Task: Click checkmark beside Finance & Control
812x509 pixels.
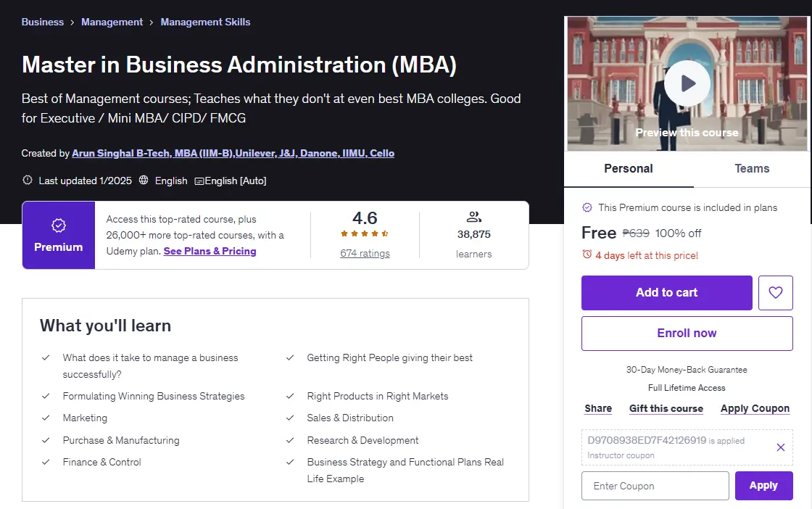Action: click(46, 462)
